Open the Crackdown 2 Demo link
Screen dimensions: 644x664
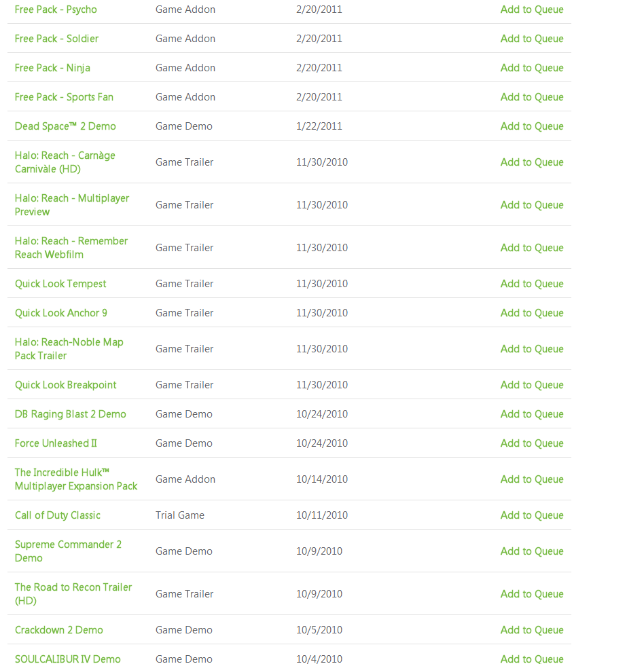[x=59, y=630]
